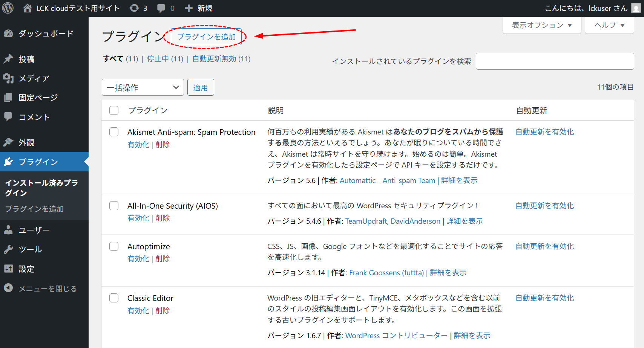Open the 設定 menu in sidebar
The width and height of the screenshot is (644, 348).
click(x=26, y=269)
